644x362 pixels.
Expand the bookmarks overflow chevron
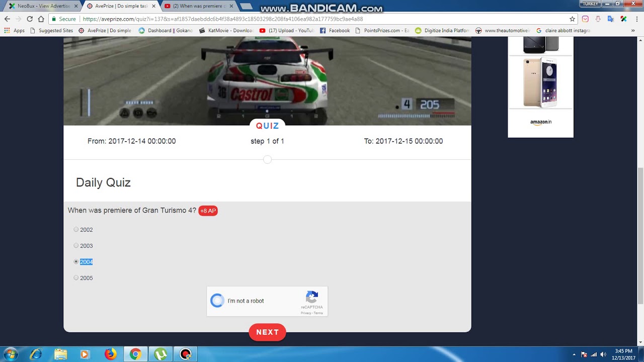point(633,31)
